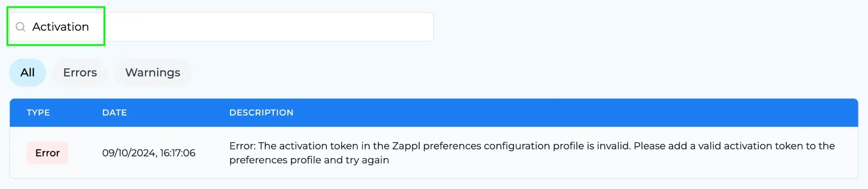The width and height of the screenshot is (868, 189).
Task: Select the All filter tab
Action: point(27,73)
